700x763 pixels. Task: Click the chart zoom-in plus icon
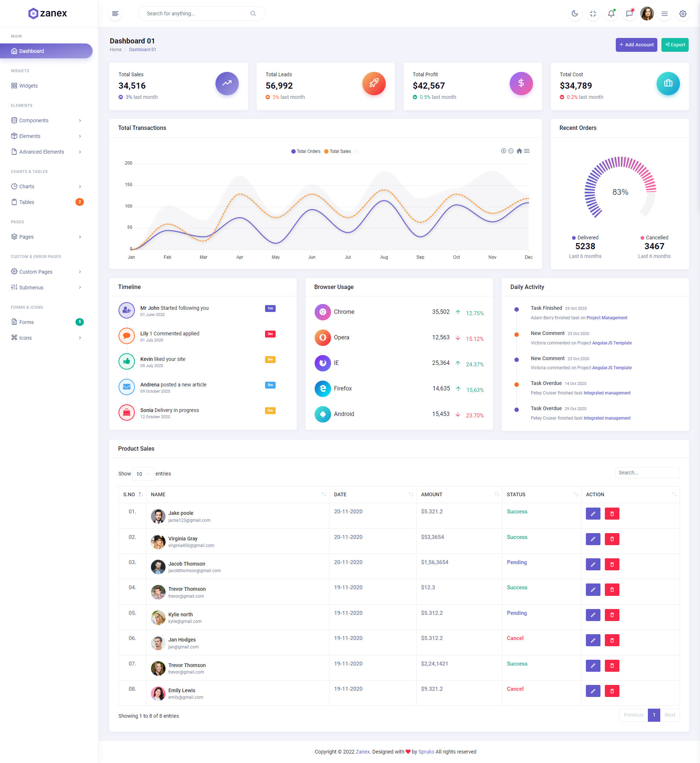click(503, 151)
